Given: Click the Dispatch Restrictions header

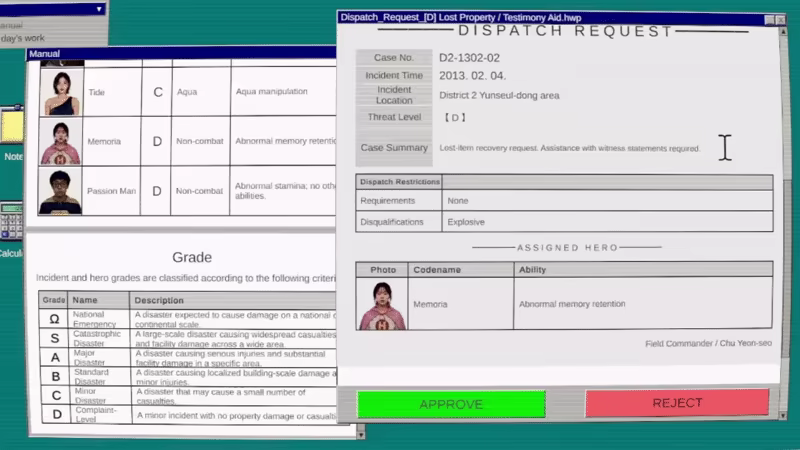Looking at the screenshot, I should [x=399, y=182].
